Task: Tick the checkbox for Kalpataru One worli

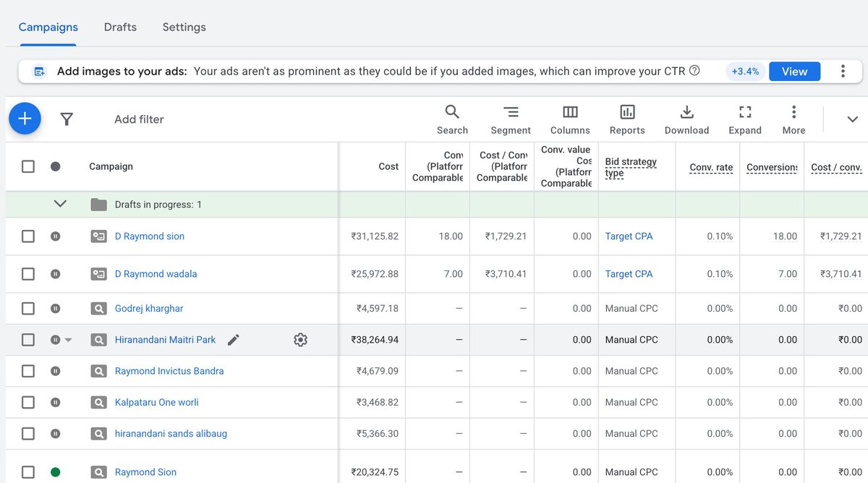Action: (x=27, y=403)
